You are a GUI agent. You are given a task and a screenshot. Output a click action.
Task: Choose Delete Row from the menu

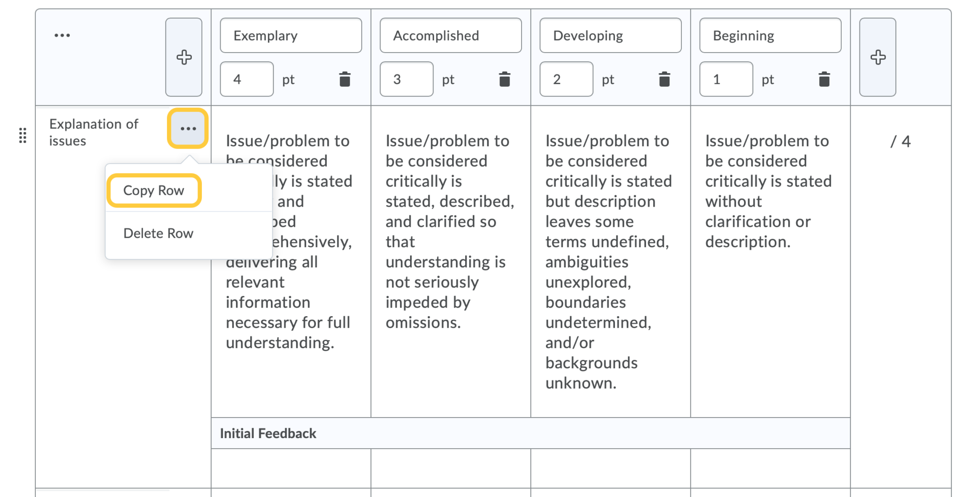pos(158,233)
